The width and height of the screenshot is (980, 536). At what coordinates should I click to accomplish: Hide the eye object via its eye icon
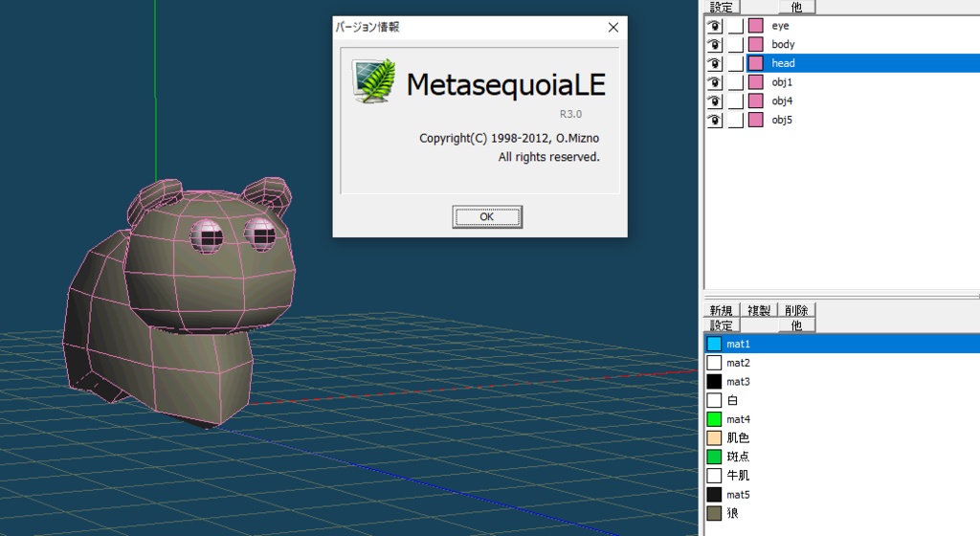pyautogui.click(x=714, y=26)
